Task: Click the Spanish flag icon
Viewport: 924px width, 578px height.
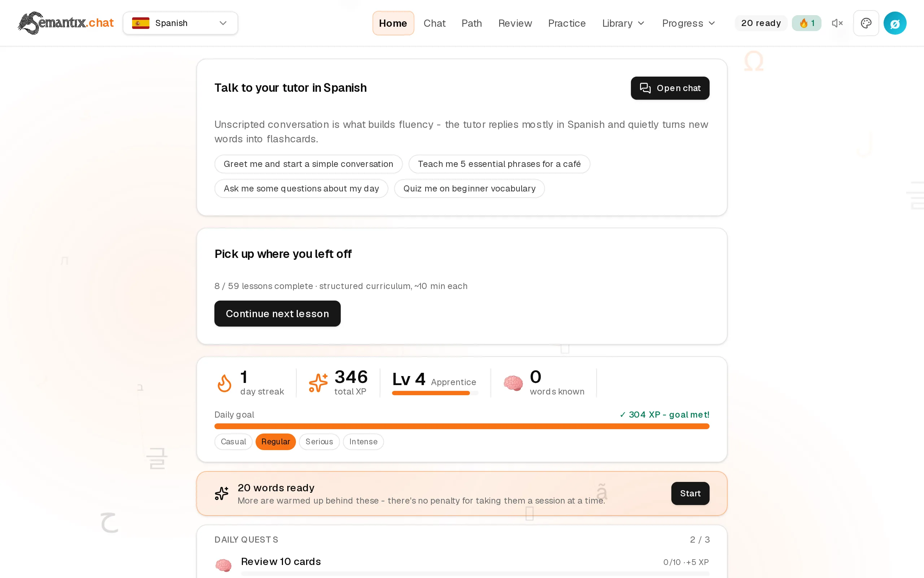Action: 140,23
